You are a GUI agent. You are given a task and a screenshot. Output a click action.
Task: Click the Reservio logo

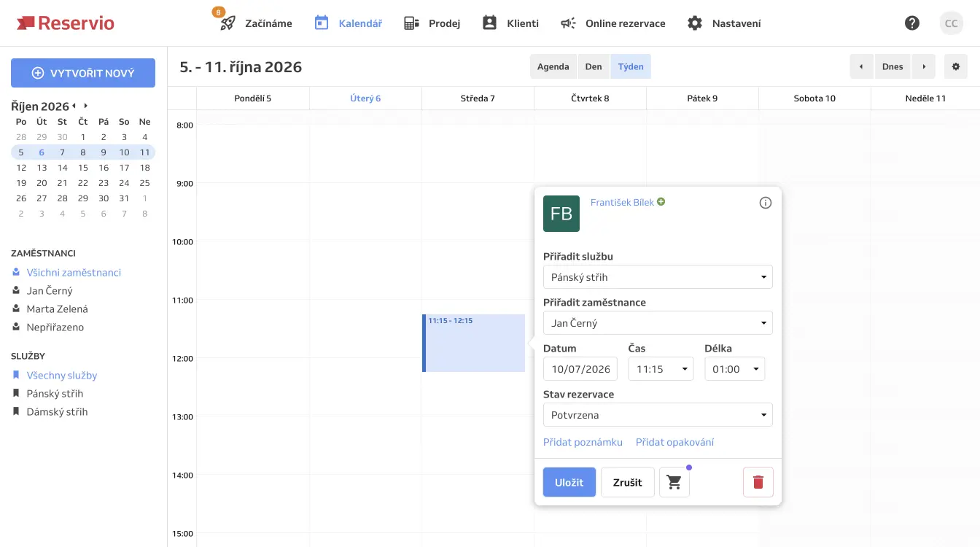[x=65, y=23]
